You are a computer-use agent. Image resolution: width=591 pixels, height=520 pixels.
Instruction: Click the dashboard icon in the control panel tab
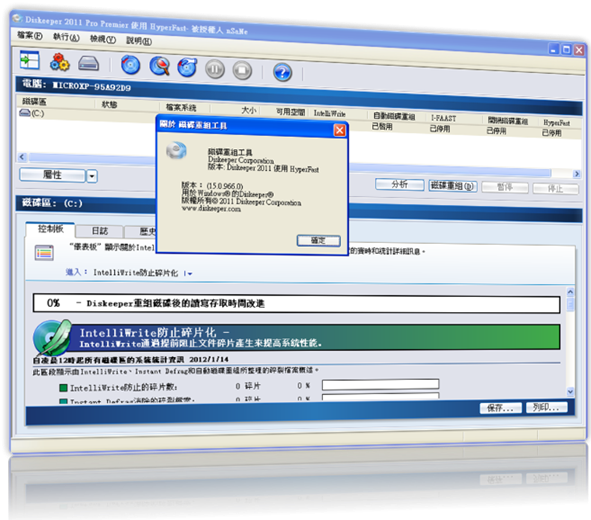click(44, 252)
